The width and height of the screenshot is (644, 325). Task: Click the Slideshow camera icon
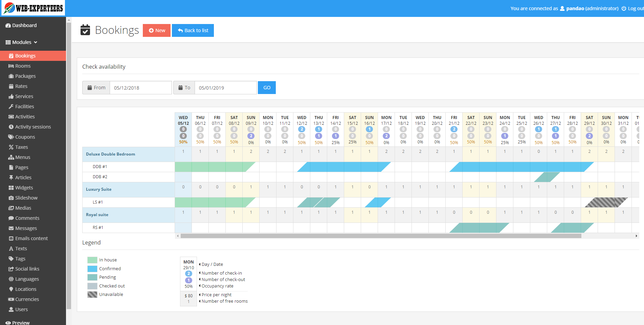(x=11, y=198)
